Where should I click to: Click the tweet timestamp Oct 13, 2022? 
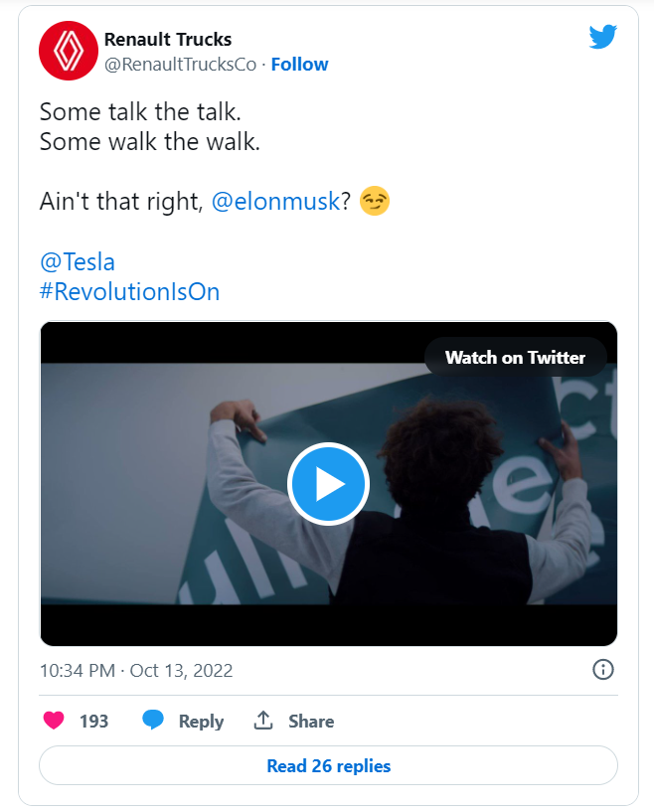click(x=135, y=670)
